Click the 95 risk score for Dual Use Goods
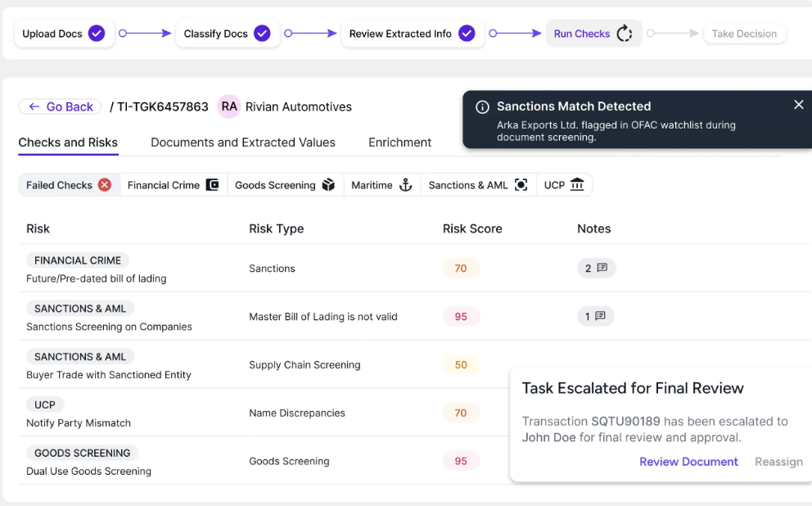 461,461
